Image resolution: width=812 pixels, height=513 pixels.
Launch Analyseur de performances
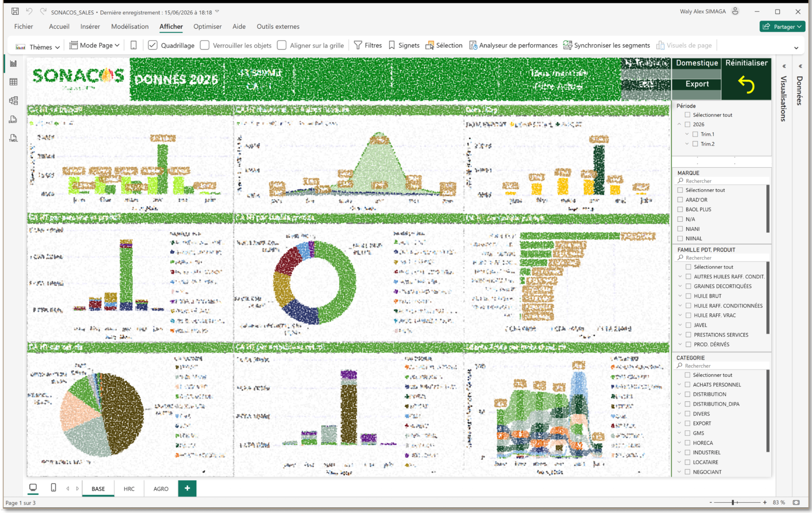[513, 45]
